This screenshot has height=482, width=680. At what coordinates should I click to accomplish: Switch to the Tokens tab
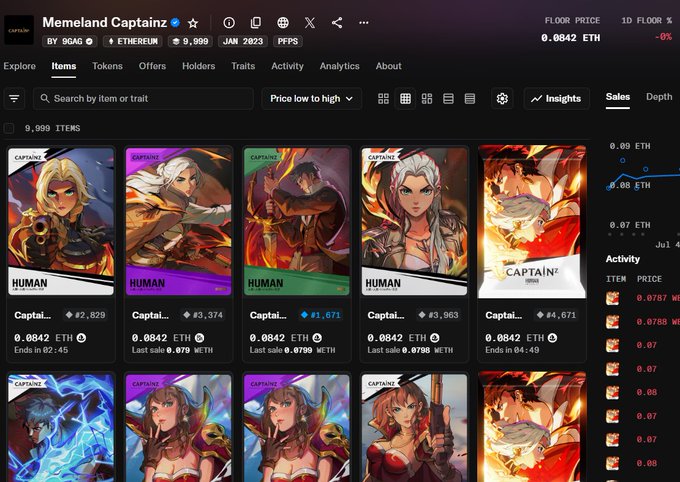[x=107, y=66]
